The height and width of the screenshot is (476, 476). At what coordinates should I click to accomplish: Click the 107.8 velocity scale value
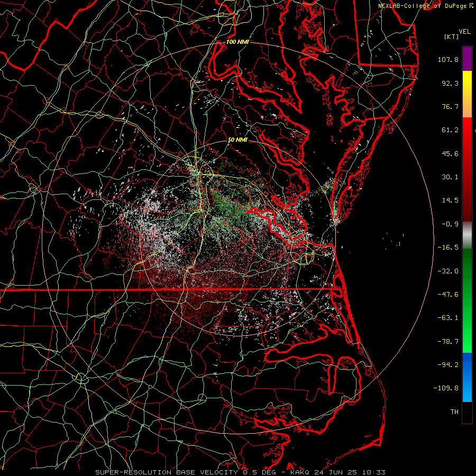[x=448, y=59]
